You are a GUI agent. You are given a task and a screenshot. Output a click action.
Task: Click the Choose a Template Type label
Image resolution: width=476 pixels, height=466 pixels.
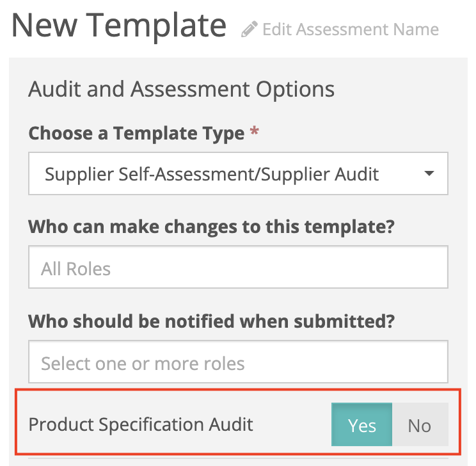pos(136,134)
